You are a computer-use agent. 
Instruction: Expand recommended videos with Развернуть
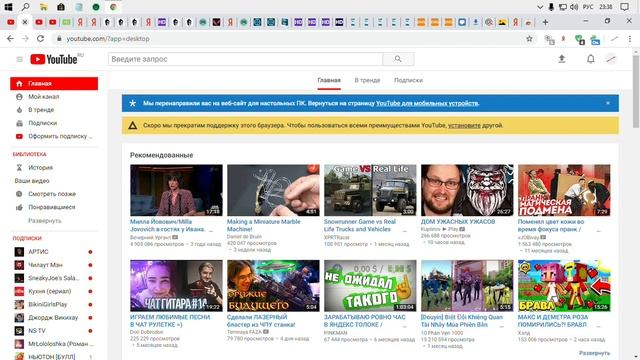[594, 353]
